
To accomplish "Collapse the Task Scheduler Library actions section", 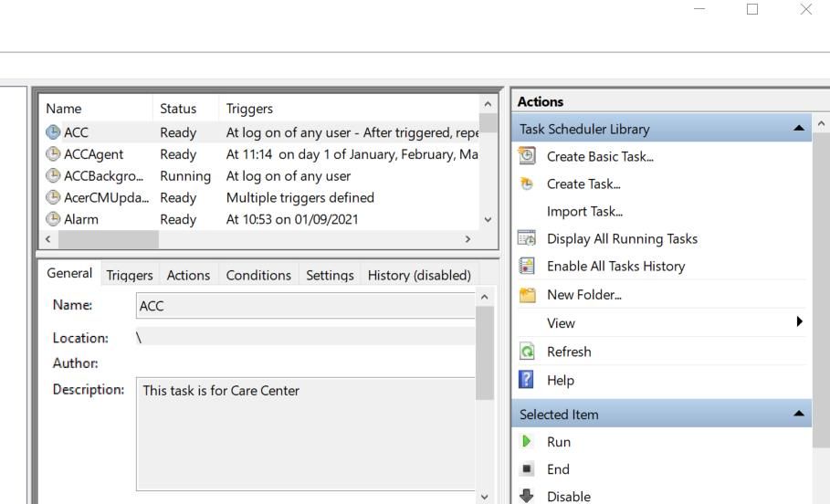I will click(x=799, y=129).
